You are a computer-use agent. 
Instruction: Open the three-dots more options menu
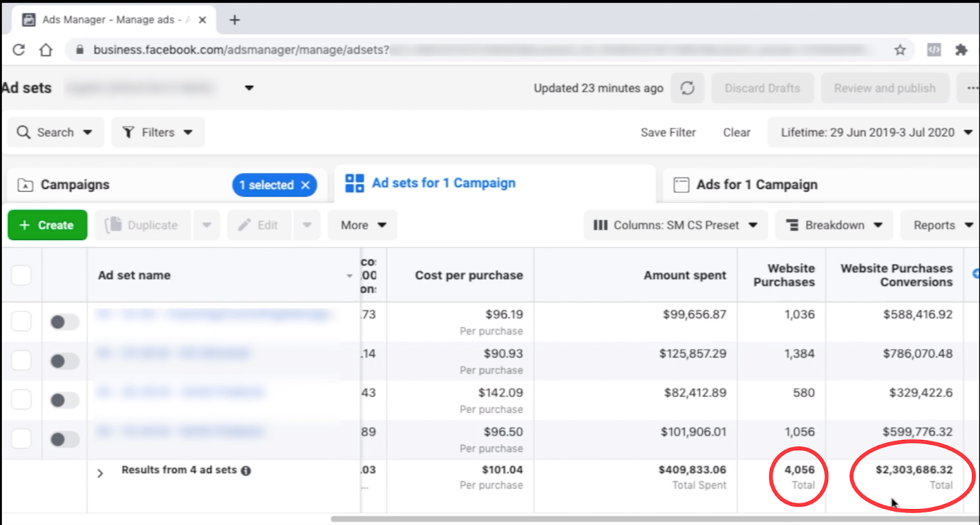click(x=971, y=88)
